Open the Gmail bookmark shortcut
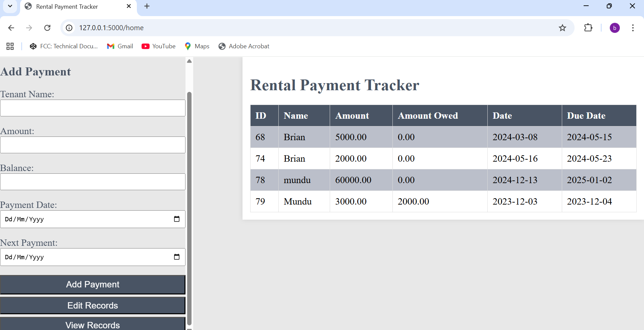Image resolution: width=644 pixels, height=330 pixels. point(120,46)
